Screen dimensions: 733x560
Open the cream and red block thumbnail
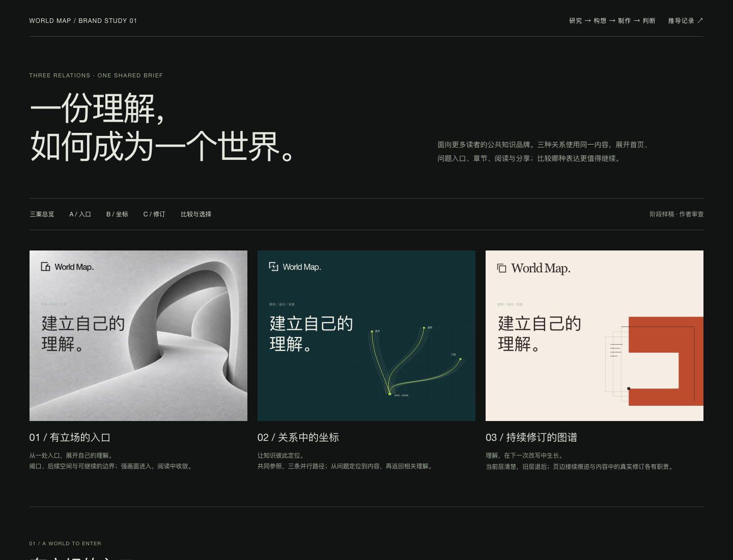(x=595, y=335)
